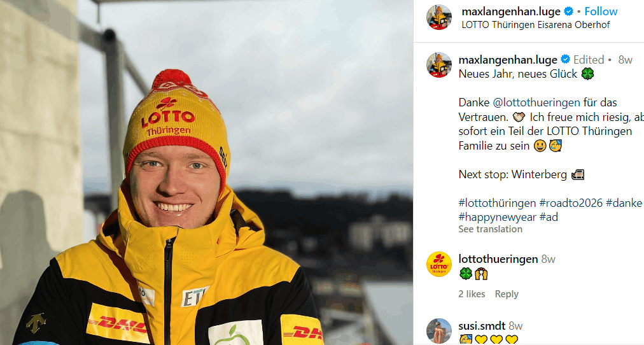Open the #danke hashtag
The image size is (644, 345).
(x=624, y=203)
